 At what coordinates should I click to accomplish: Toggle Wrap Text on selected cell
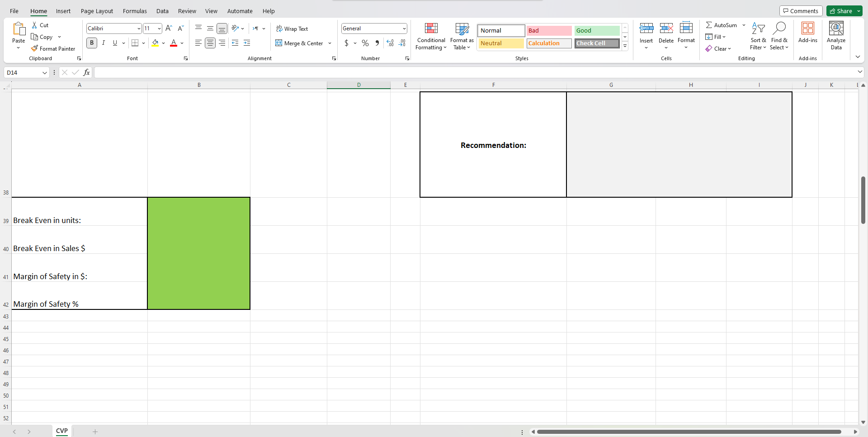pos(292,28)
